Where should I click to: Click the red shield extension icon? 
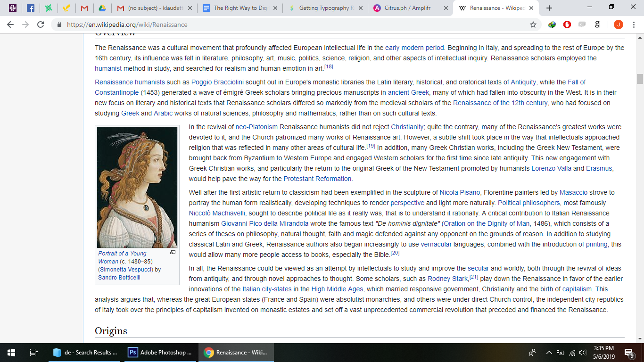567,25
